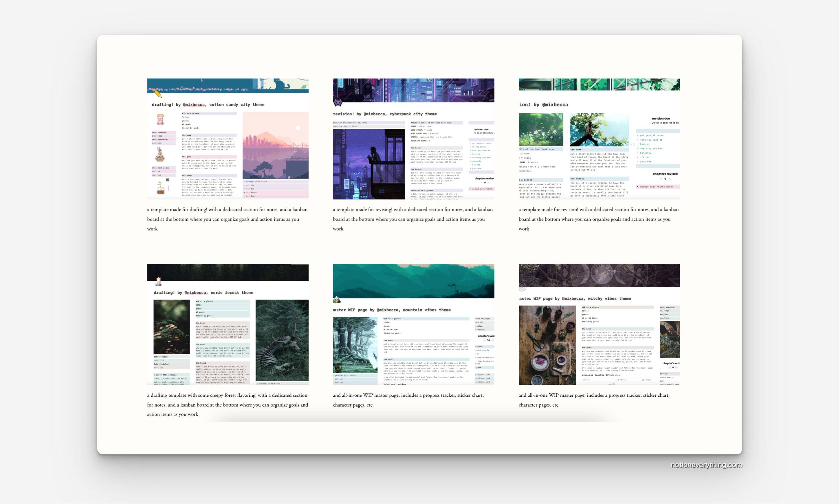The height and width of the screenshot is (504, 840).
Task: Open the 'character pages' item in cotton candy sidebar
Action: [x=161, y=168]
